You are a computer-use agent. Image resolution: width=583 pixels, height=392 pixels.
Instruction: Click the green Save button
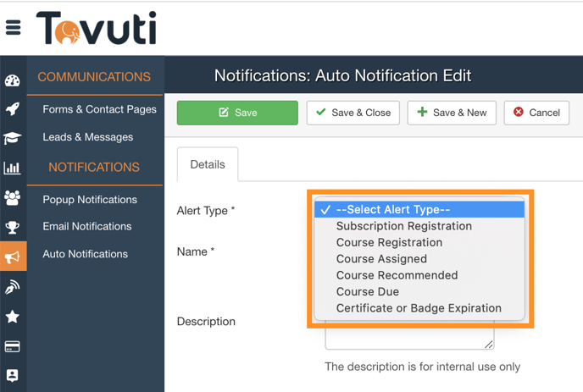click(237, 113)
